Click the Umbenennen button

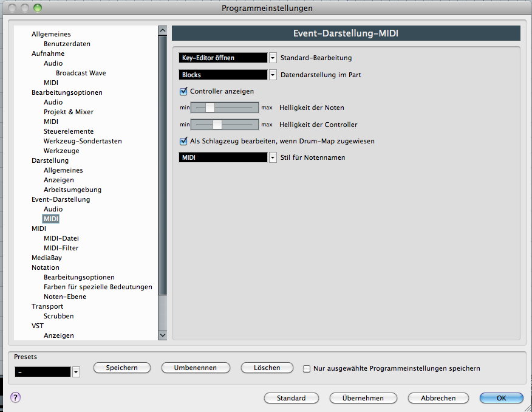(196, 368)
